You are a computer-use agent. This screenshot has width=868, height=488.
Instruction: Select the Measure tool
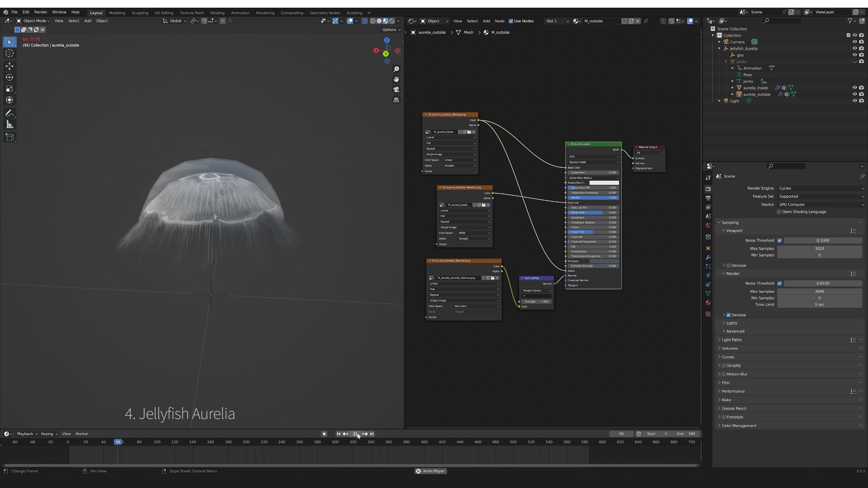point(9,125)
